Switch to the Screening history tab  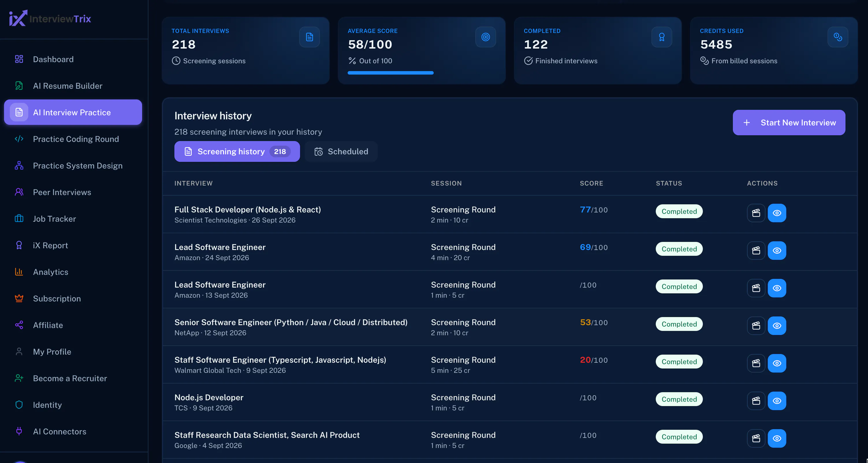pos(237,151)
